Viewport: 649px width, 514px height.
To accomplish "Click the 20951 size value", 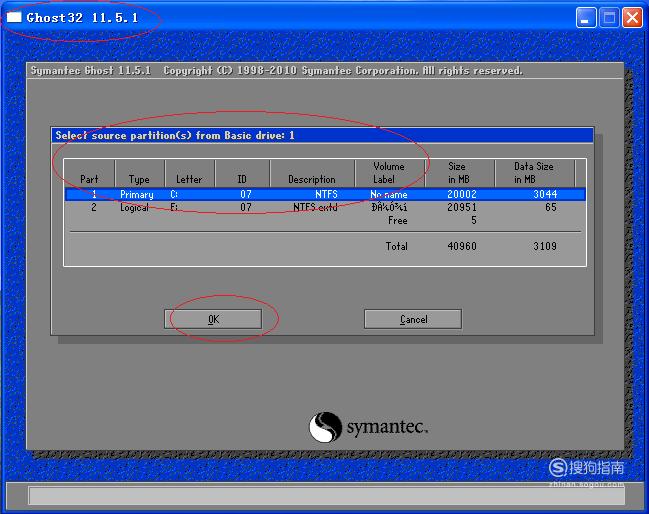I will [462, 207].
